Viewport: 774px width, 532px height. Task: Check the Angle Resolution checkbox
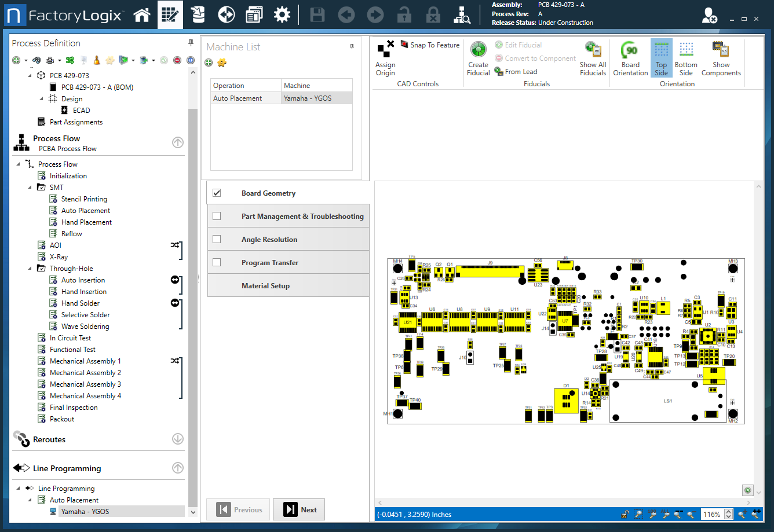point(217,239)
